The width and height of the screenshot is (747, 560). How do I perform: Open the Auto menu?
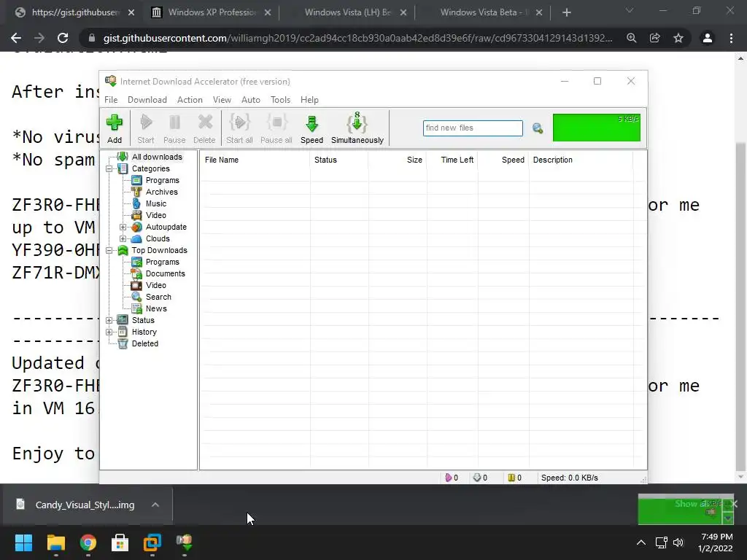click(251, 99)
